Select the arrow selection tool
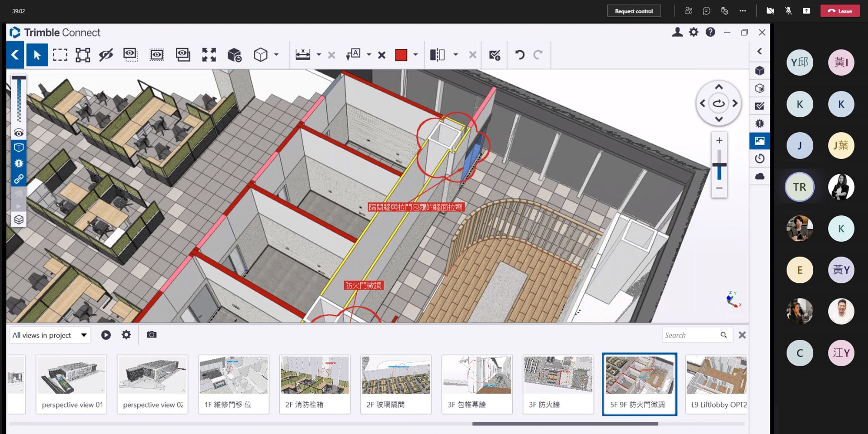 (x=37, y=55)
